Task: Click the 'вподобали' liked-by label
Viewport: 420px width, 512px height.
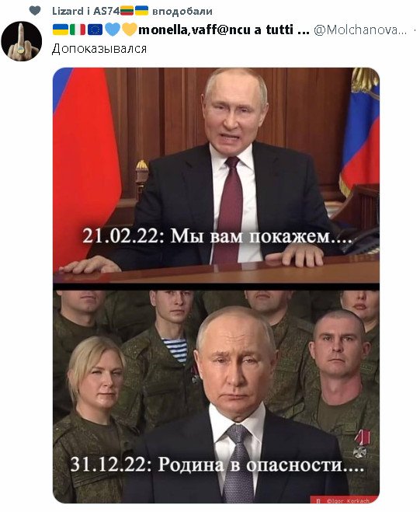Action: pyautogui.click(x=182, y=12)
